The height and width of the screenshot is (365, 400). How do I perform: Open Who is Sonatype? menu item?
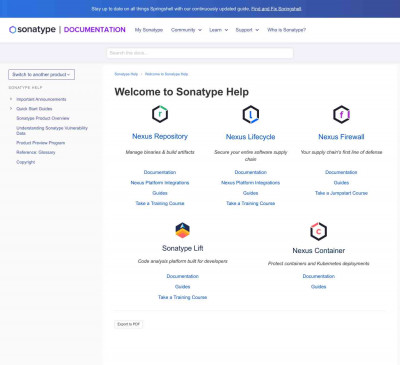(x=286, y=30)
